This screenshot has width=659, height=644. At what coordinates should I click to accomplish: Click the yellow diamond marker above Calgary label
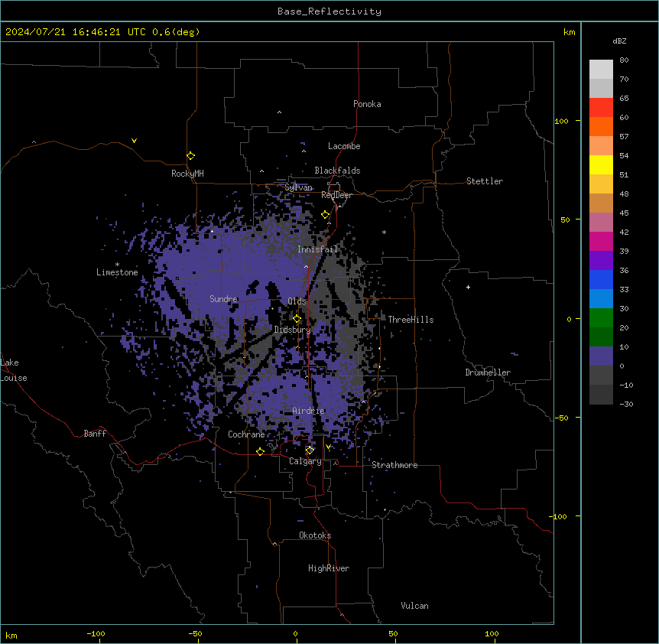[310, 450]
